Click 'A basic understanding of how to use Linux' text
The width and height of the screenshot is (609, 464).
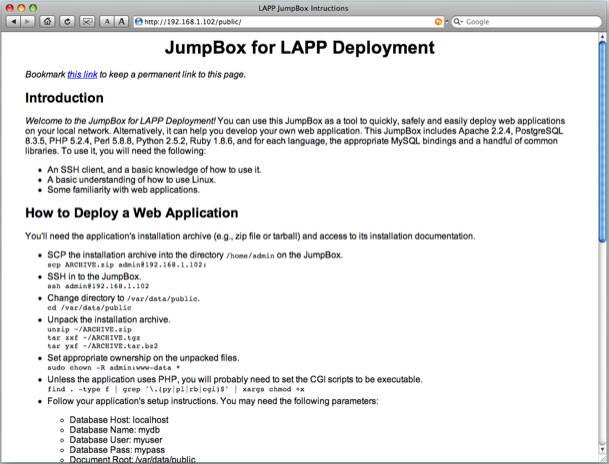tap(131, 180)
